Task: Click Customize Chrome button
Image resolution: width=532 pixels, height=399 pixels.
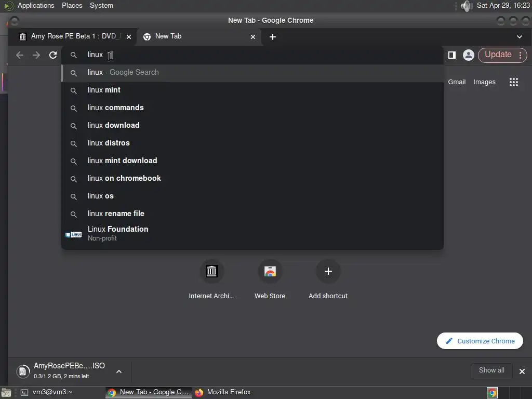Action: (480, 341)
